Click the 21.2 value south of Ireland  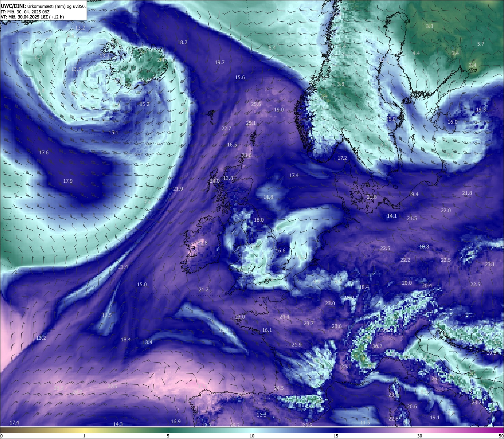(x=204, y=289)
